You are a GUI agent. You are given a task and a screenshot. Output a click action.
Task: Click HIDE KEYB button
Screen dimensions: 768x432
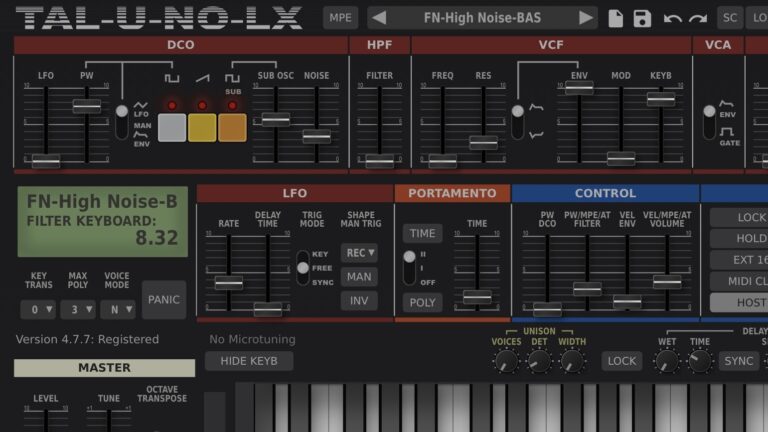(x=249, y=361)
